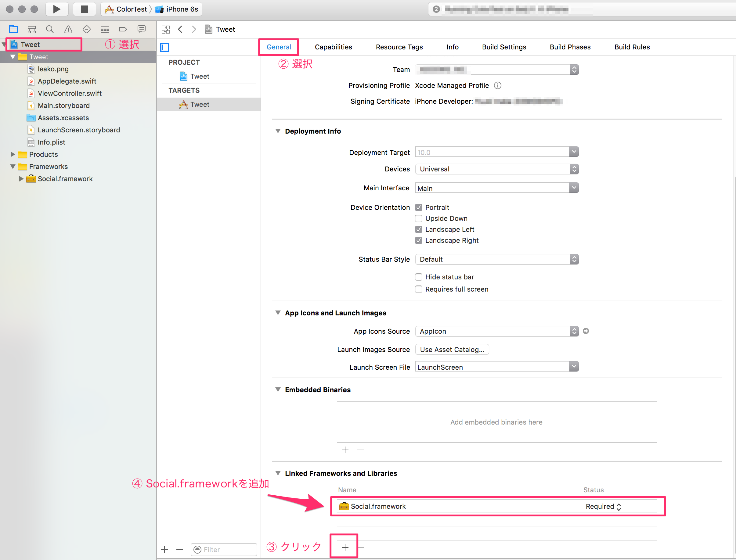This screenshot has width=736, height=560.
Task: Open the Report navigator speech-bubble icon
Action: [141, 29]
